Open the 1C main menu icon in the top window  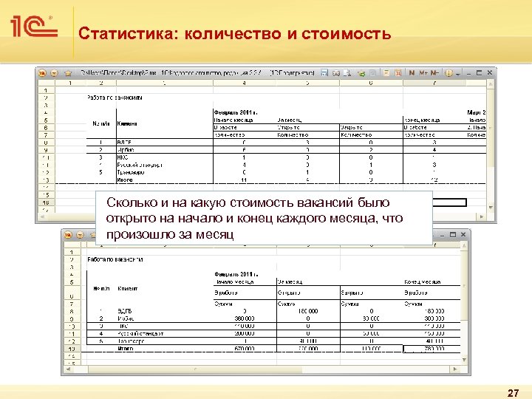point(42,73)
